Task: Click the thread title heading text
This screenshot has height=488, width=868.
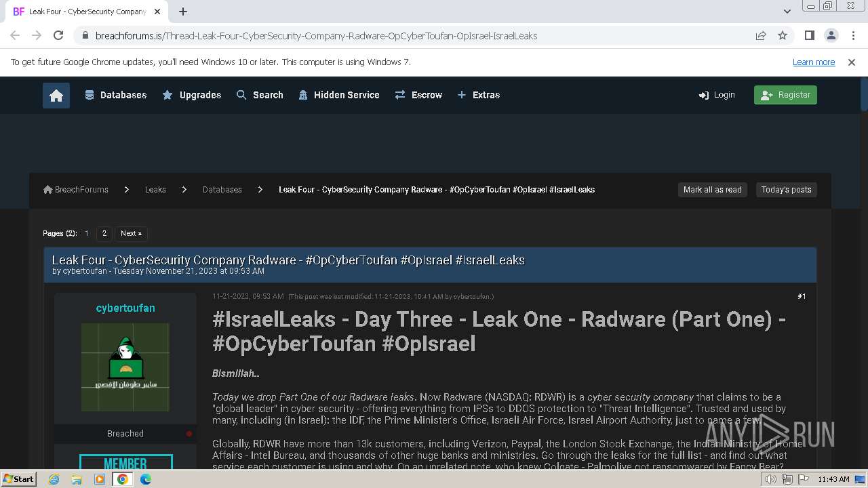Action: (x=288, y=260)
